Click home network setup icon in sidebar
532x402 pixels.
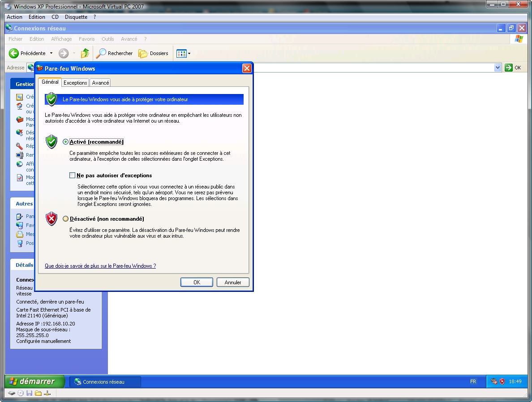coord(20,106)
